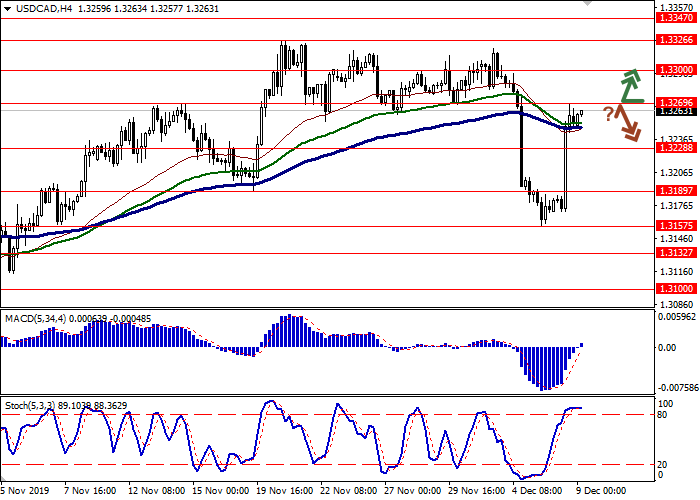Click the 1.32696 price level label
The image size is (700, 500).
(x=672, y=102)
